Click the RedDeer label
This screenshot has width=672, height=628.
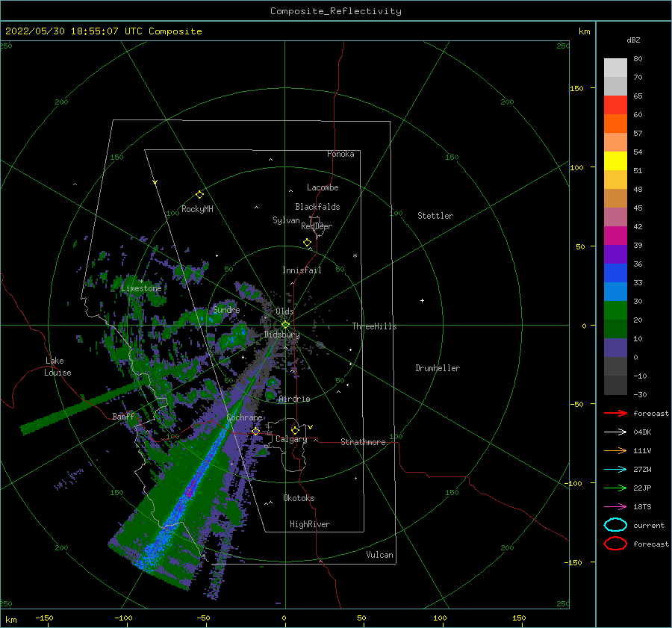317,226
